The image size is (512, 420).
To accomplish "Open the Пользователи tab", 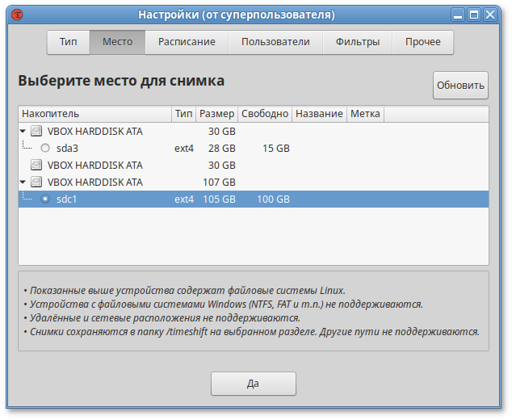I will click(275, 42).
